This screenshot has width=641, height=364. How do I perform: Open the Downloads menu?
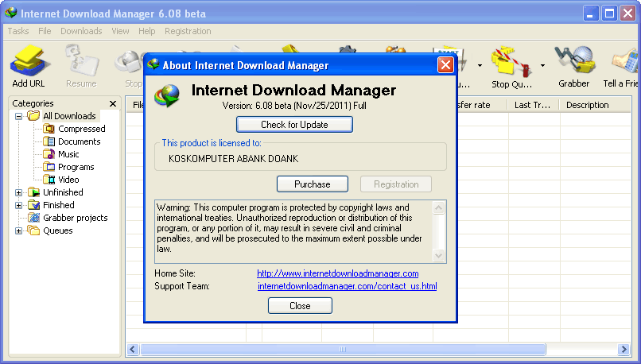(81, 31)
